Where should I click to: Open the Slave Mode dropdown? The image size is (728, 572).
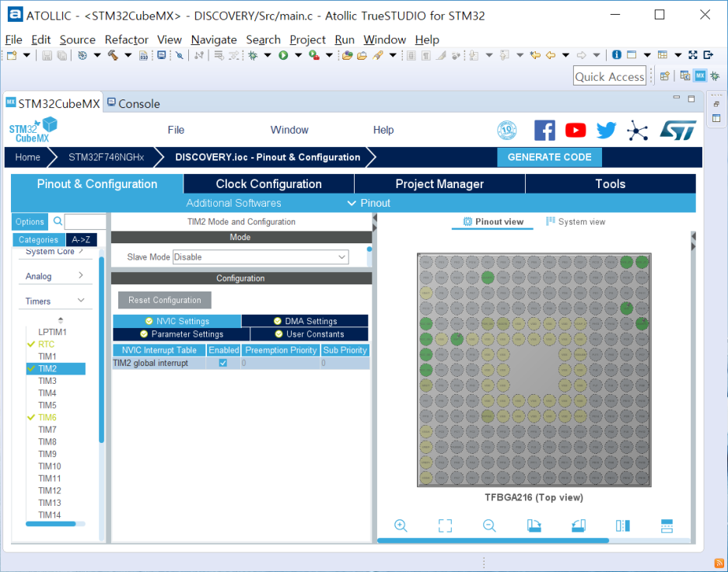[x=261, y=257]
